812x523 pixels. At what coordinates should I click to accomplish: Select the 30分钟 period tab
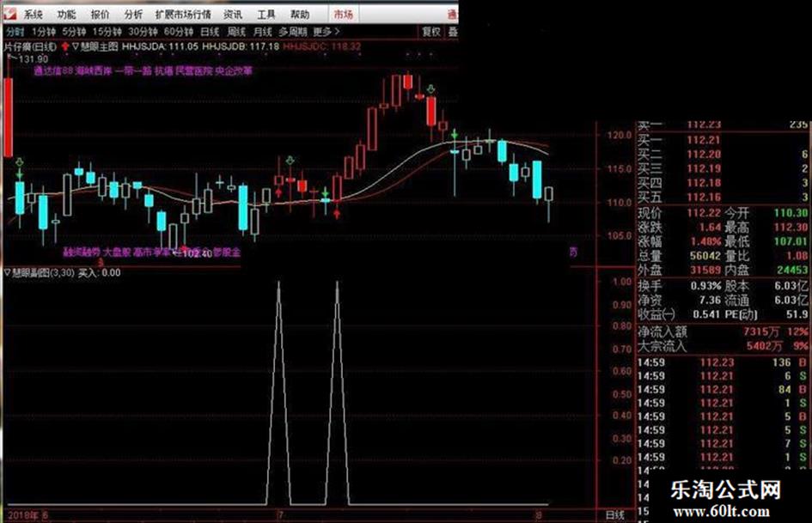tap(143, 32)
